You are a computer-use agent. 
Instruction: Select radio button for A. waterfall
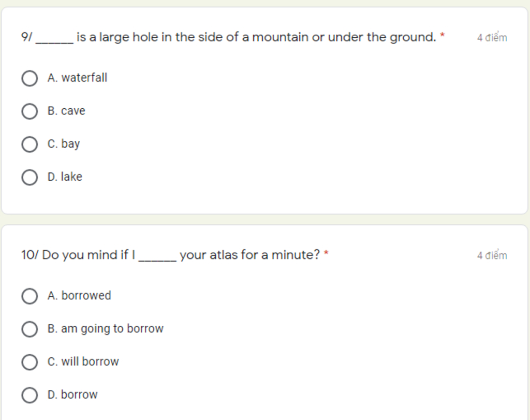pyautogui.click(x=30, y=79)
